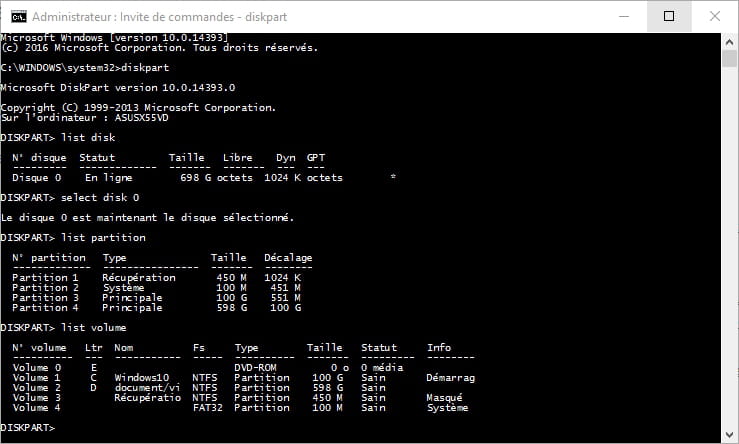This screenshot has height=444, width=739.
Task: Close the diskpart window
Action: (714, 16)
